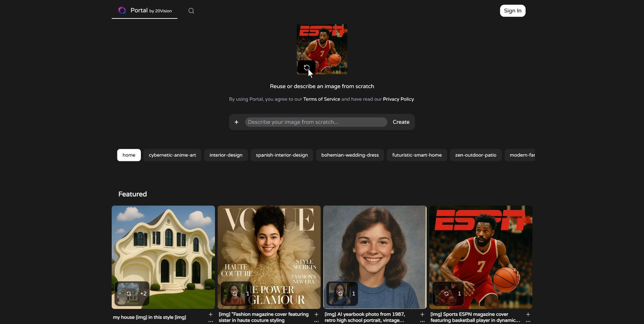Viewport: 644px width, 324px height.
Task: Open more options beside AI yearbook caption
Action: pos(422,321)
